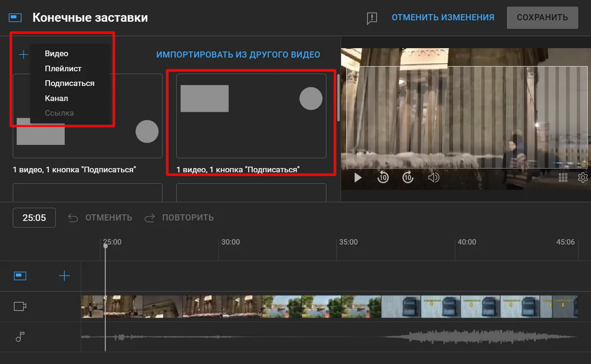This screenshot has width=591, height=364.
Task: Select the red-highlighted end screen template thumbnail
Action: (251, 116)
